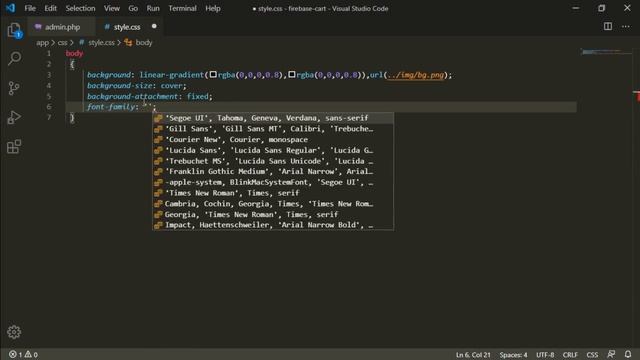Open the Help menu
This screenshot has height=360, width=640.
[213, 8]
